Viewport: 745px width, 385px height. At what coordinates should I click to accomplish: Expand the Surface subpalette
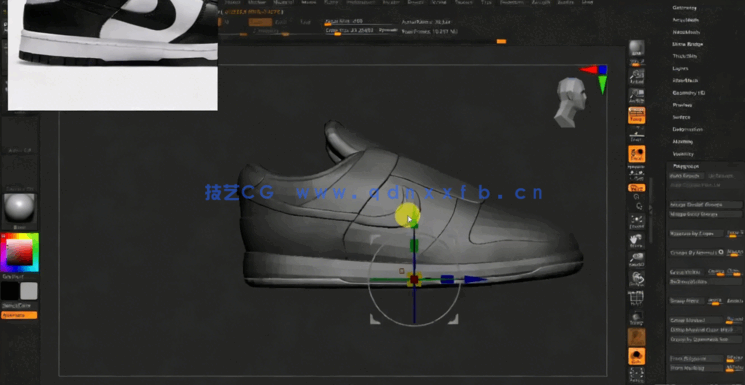[681, 117]
